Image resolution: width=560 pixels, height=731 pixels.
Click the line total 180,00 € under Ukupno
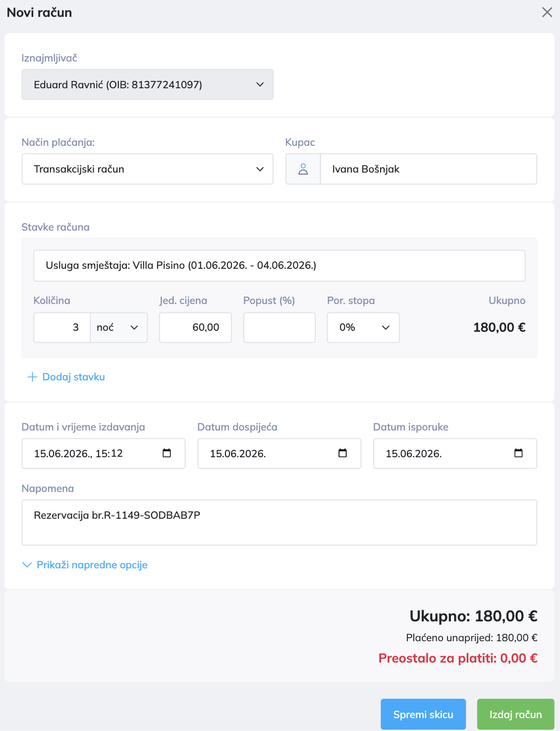click(x=499, y=327)
